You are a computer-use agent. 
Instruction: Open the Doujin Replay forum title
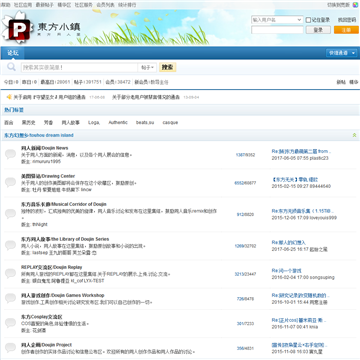(51, 267)
